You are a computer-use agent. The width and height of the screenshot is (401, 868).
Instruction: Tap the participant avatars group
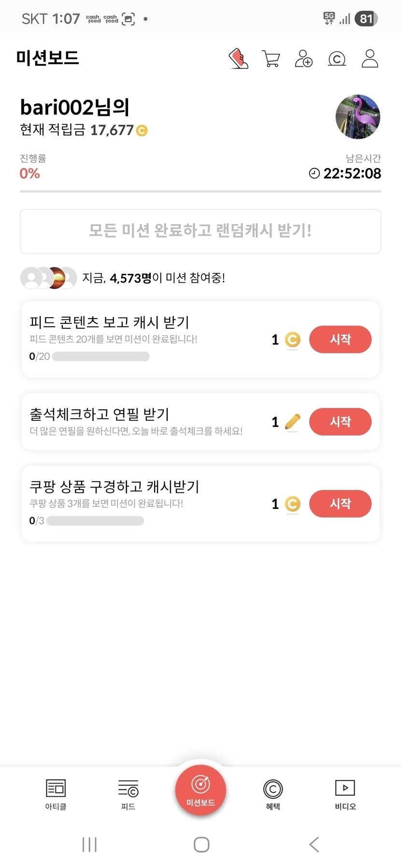pyautogui.click(x=48, y=278)
